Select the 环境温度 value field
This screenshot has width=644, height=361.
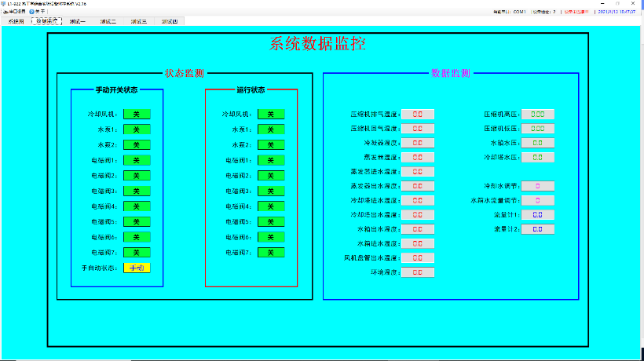418,272
